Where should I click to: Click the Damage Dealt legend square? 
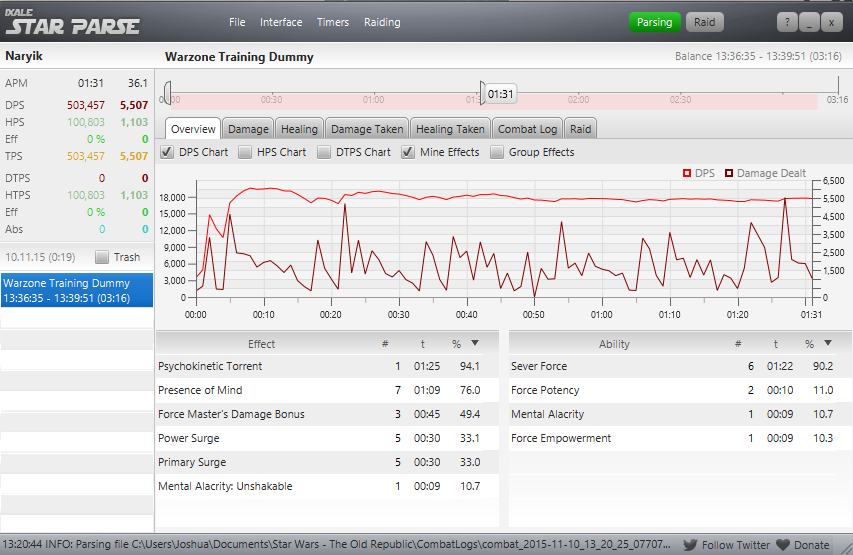pyautogui.click(x=729, y=173)
